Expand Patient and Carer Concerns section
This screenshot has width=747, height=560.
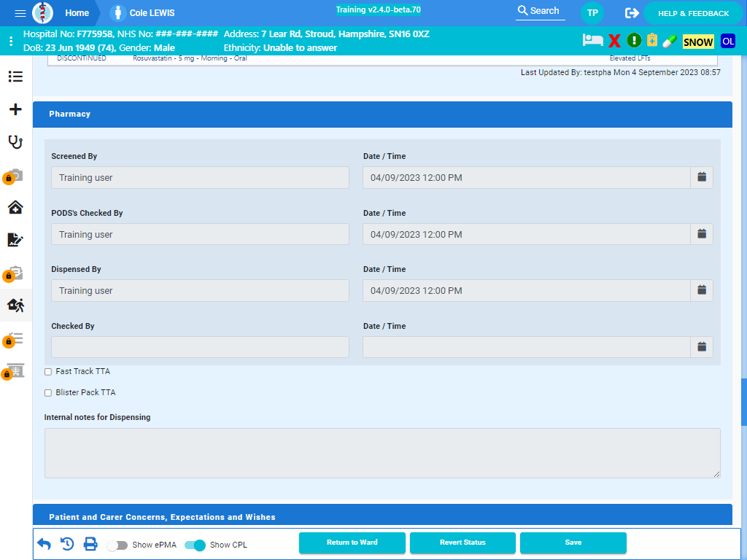[x=382, y=516]
